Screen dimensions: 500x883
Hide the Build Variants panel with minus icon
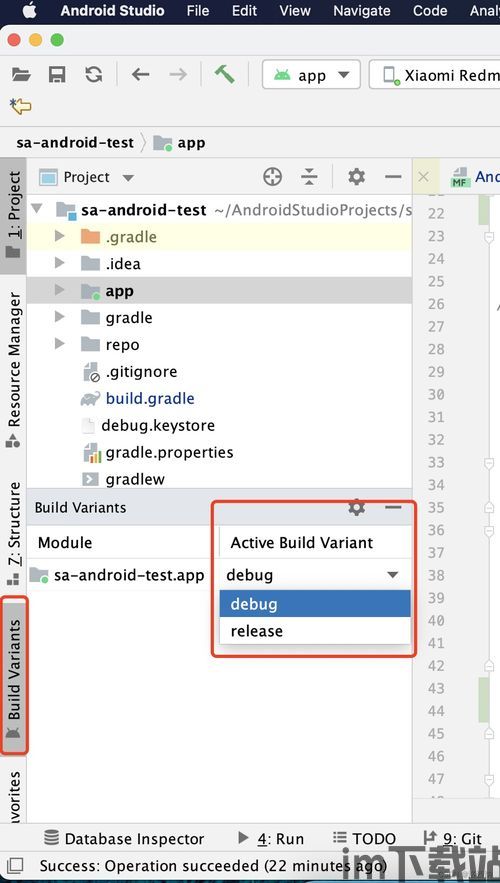(393, 507)
